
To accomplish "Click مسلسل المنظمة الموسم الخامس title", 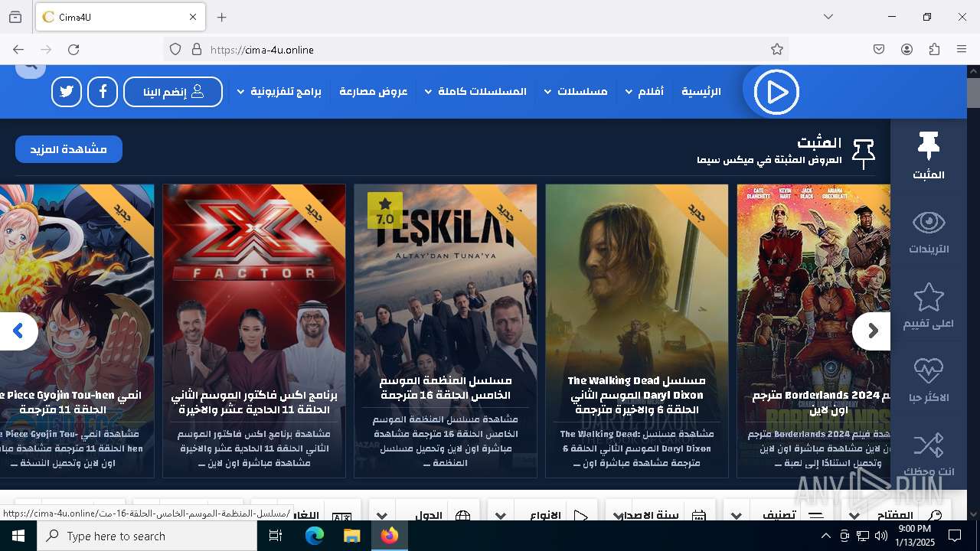I will coord(446,388).
